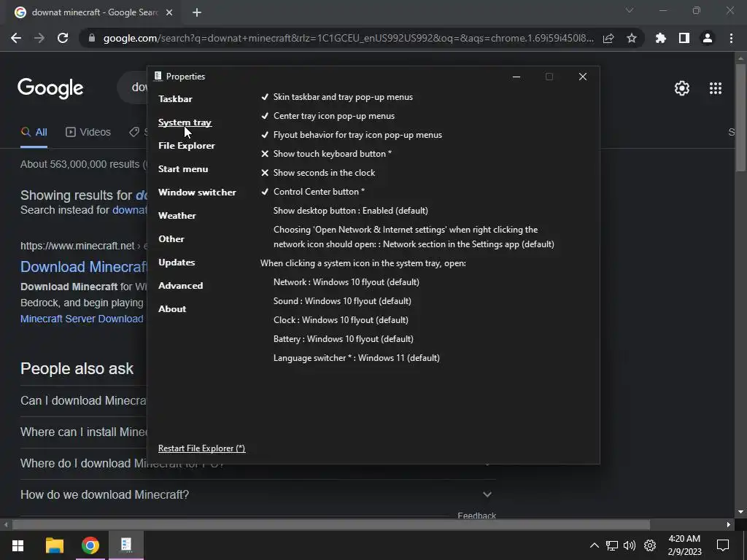
Task: Click the vertical scrollbar thumb in Chrome
Action: tap(740, 117)
